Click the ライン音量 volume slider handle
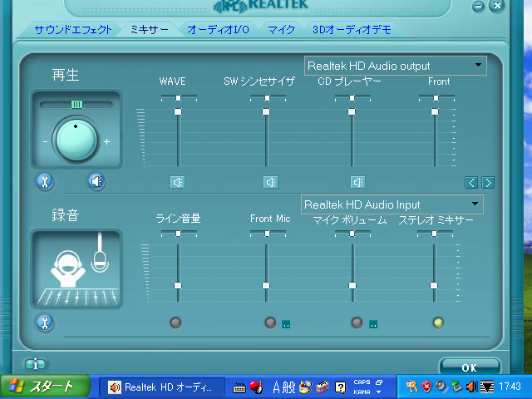The width and height of the screenshot is (532, 399). pos(178,285)
